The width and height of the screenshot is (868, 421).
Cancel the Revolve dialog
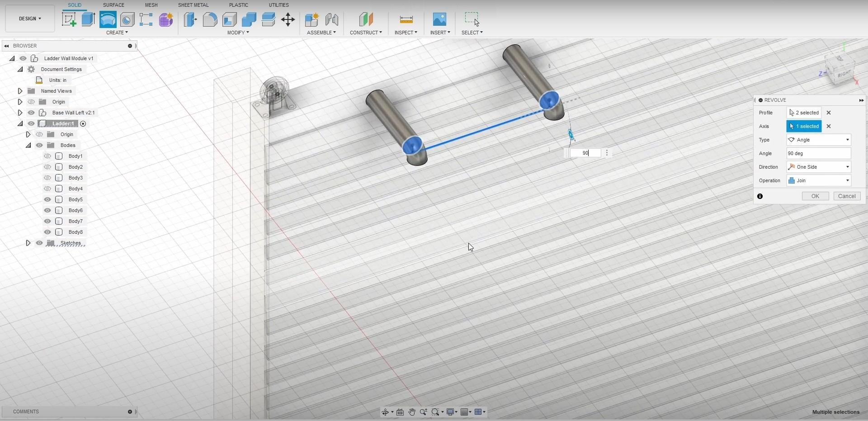[847, 196]
